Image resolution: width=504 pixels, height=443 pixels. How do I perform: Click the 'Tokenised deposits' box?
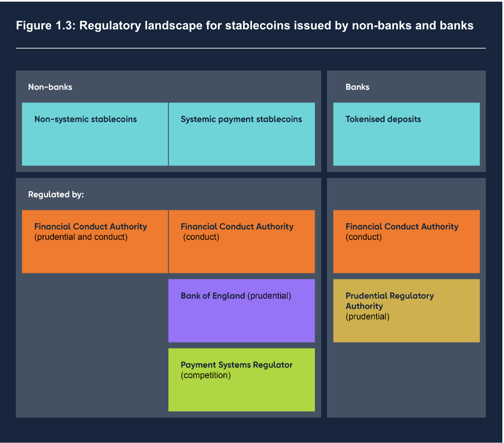coord(406,134)
